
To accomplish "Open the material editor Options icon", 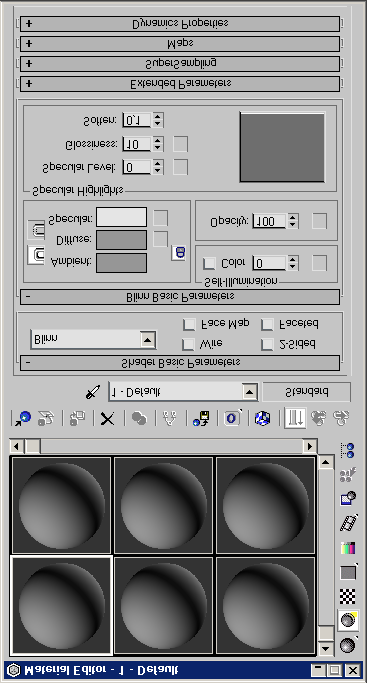I will tap(348, 498).
